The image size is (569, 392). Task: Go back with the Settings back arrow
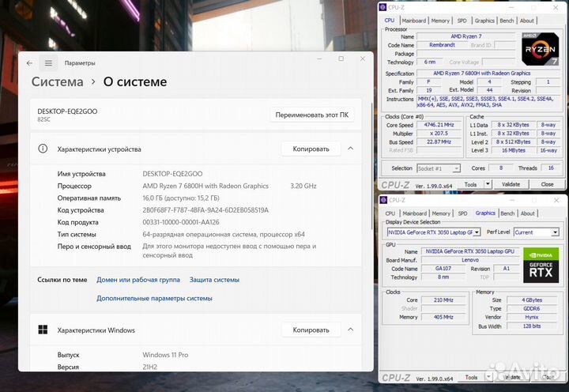tap(30, 63)
